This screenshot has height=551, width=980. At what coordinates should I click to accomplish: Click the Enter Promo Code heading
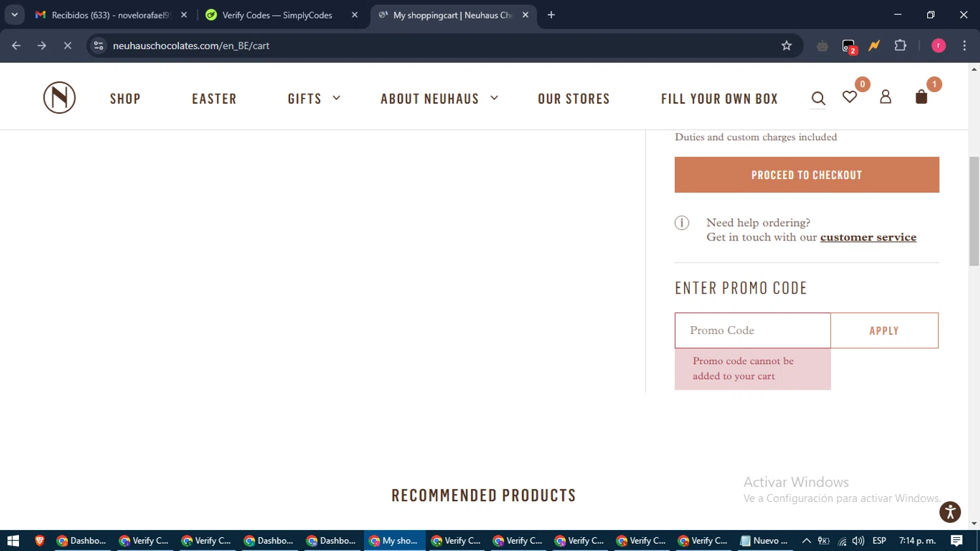(x=741, y=288)
